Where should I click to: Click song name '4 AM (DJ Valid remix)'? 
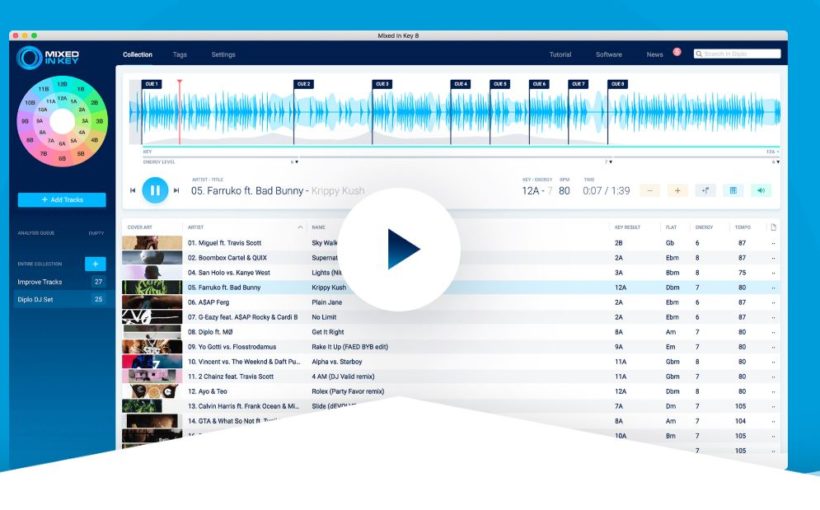(343, 377)
